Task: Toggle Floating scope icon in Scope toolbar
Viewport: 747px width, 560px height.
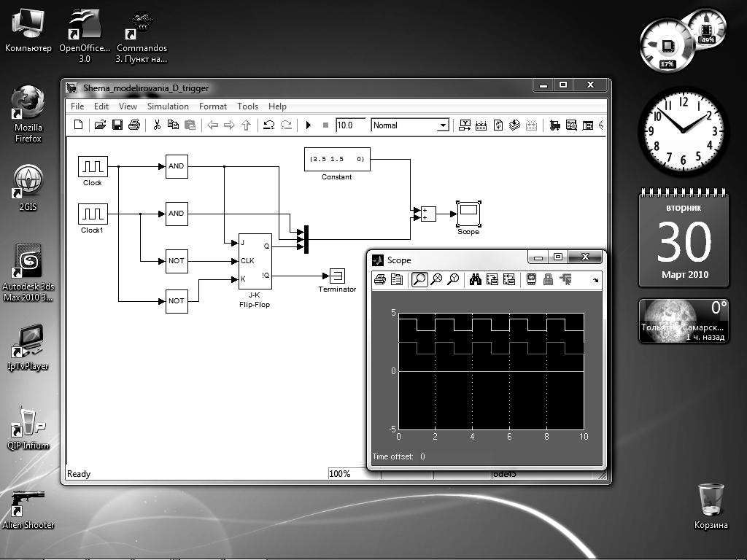Action: point(531,279)
